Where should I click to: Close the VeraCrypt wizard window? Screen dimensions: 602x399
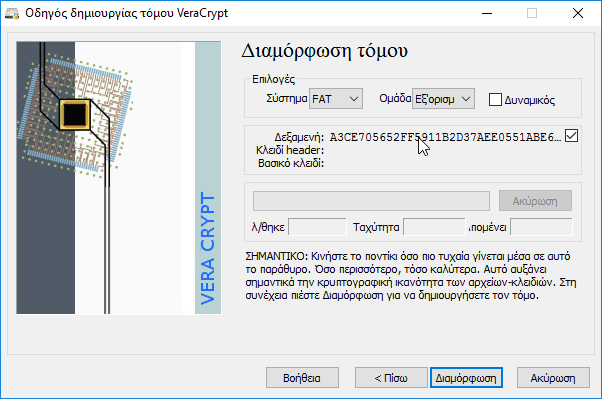[577, 13]
